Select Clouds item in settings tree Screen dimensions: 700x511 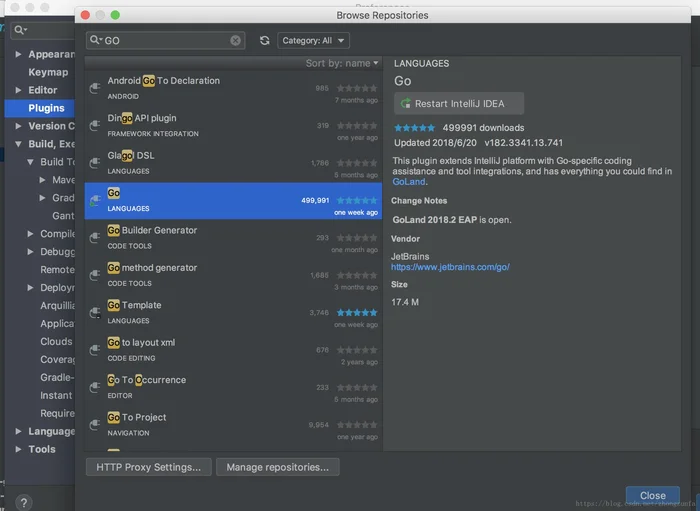click(x=56, y=342)
